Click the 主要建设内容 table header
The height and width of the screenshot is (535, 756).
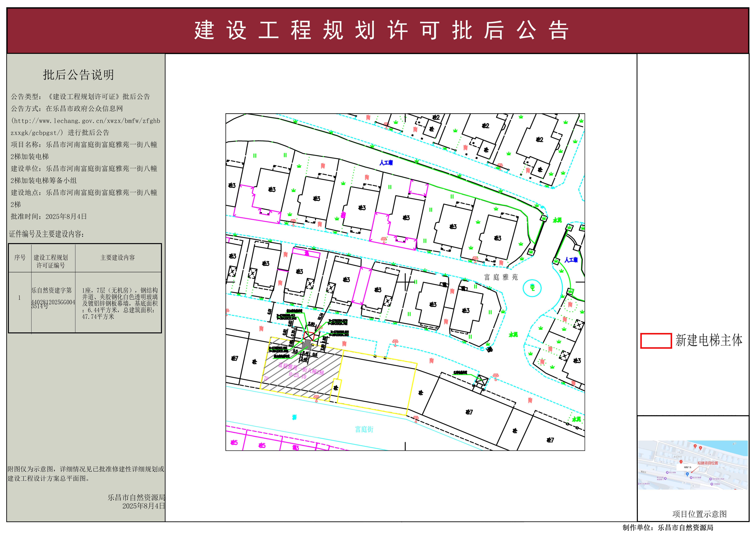(118, 258)
